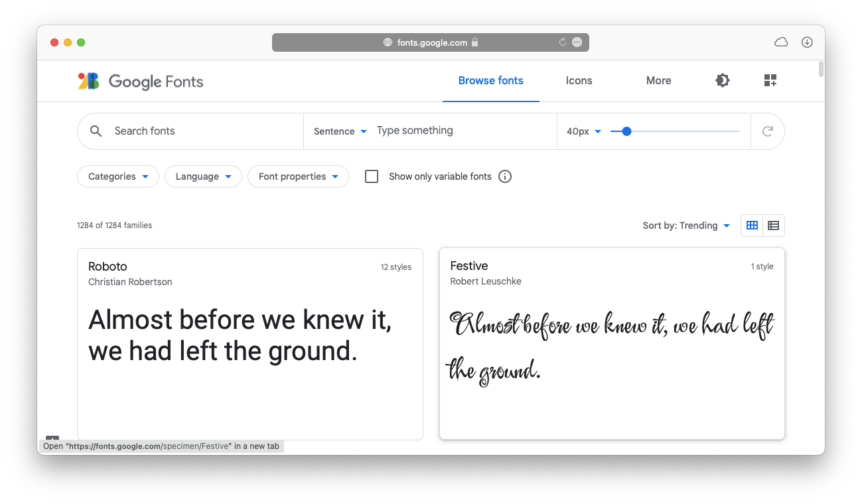Expand the Language filter options
The image size is (862, 504).
pos(203,176)
